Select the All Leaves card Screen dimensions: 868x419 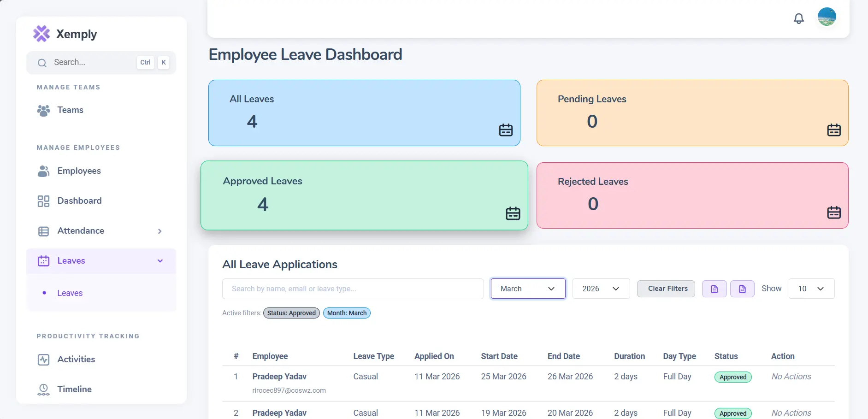364,113
